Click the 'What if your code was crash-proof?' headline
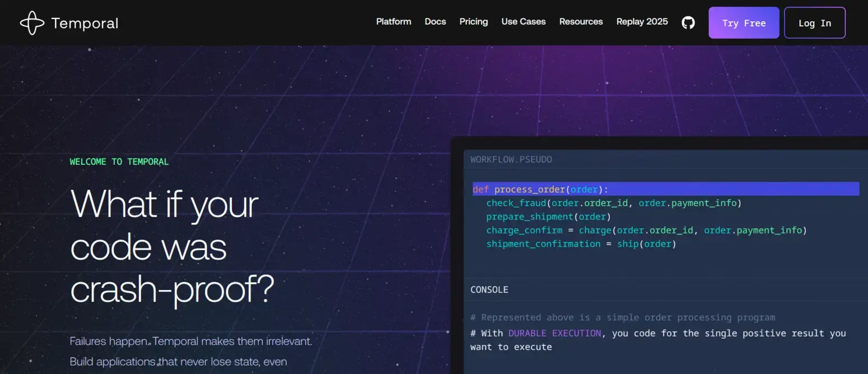 (x=172, y=246)
